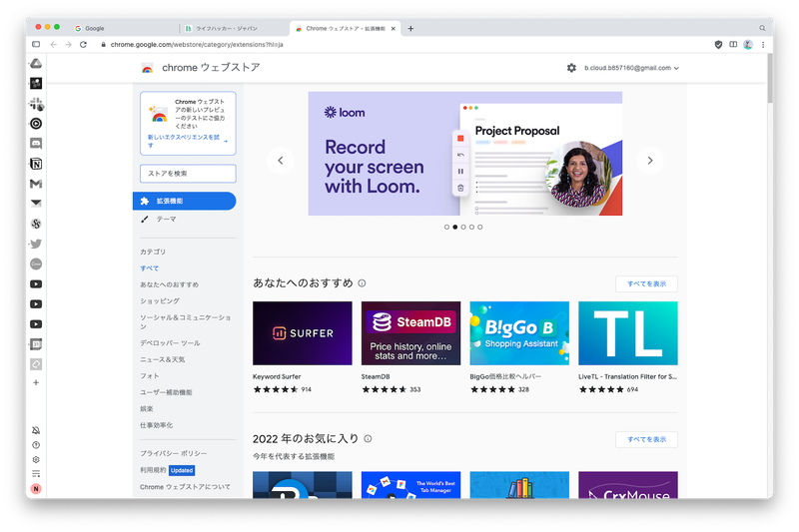Click すべてを表示 for あなたへのおすすめ

(x=646, y=284)
